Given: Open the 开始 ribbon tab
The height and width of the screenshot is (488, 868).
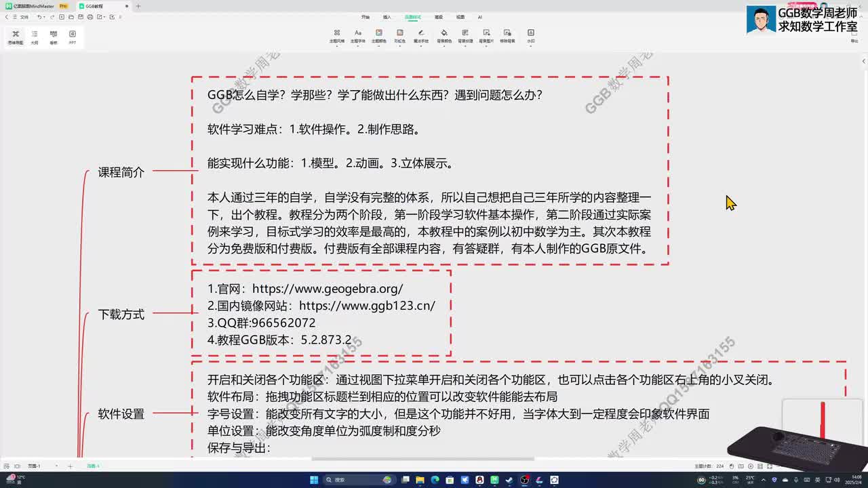Looking at the screenshot, I should pos(366,17).
